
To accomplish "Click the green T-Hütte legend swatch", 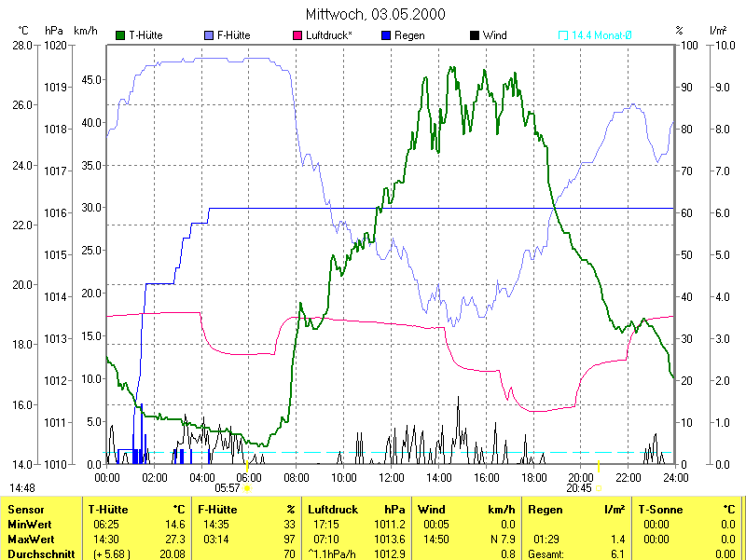I will 120,35.
